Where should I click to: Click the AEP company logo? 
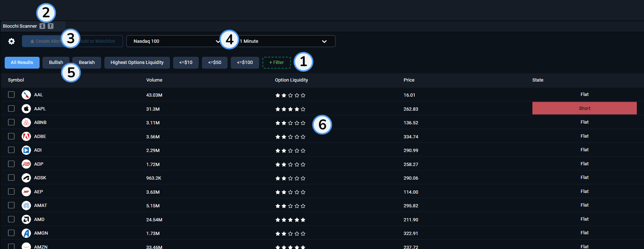pyautogui.click(x=26, y=192)
